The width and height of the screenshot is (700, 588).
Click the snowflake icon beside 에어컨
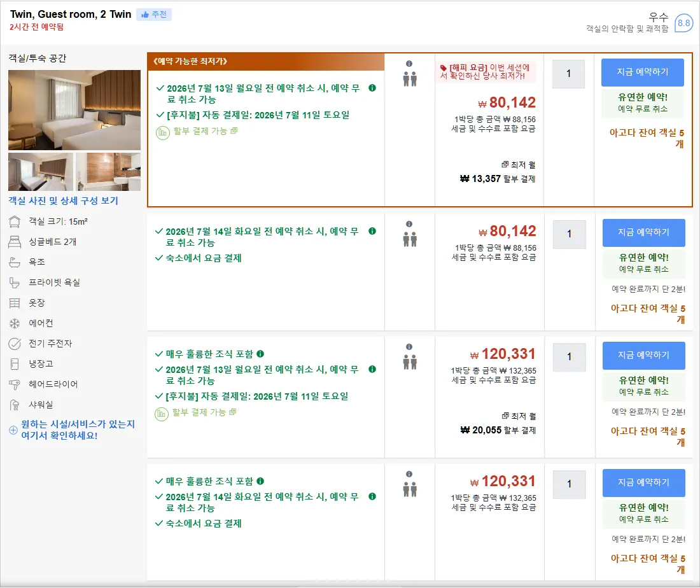pos(15,323)
